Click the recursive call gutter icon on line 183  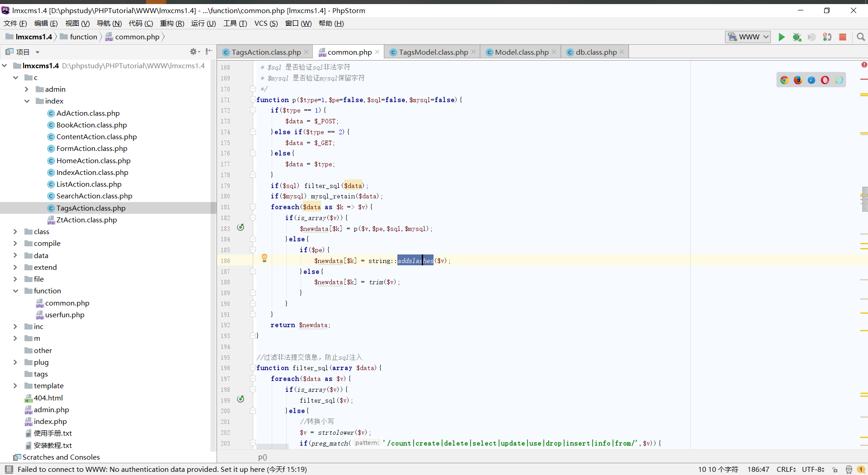[x=241, y=227]
